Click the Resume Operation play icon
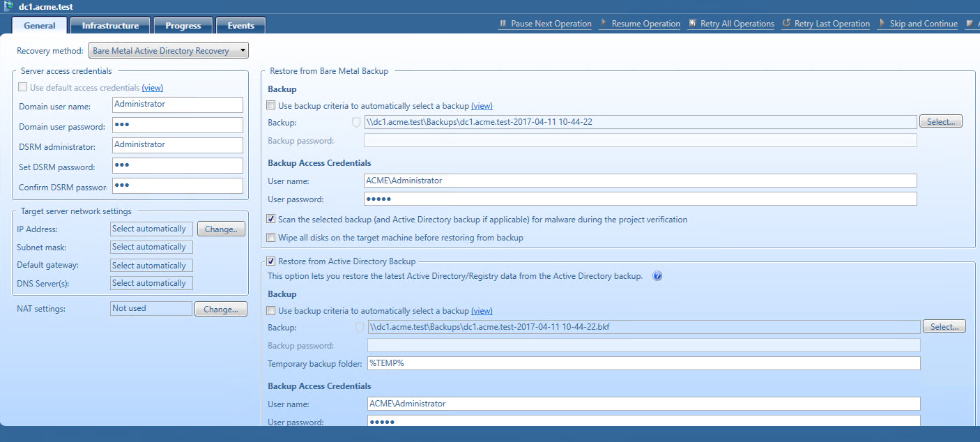The image size is (980, 442). (603, 24)
